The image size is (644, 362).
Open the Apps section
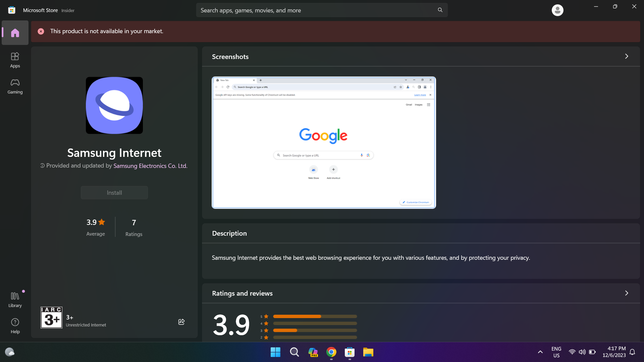[15, 60]
